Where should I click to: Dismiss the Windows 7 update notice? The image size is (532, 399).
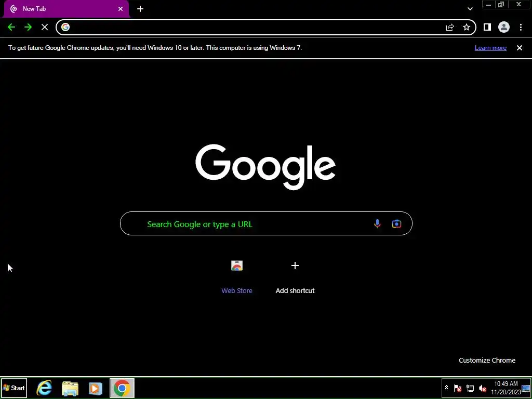click(x=520, y=48)
